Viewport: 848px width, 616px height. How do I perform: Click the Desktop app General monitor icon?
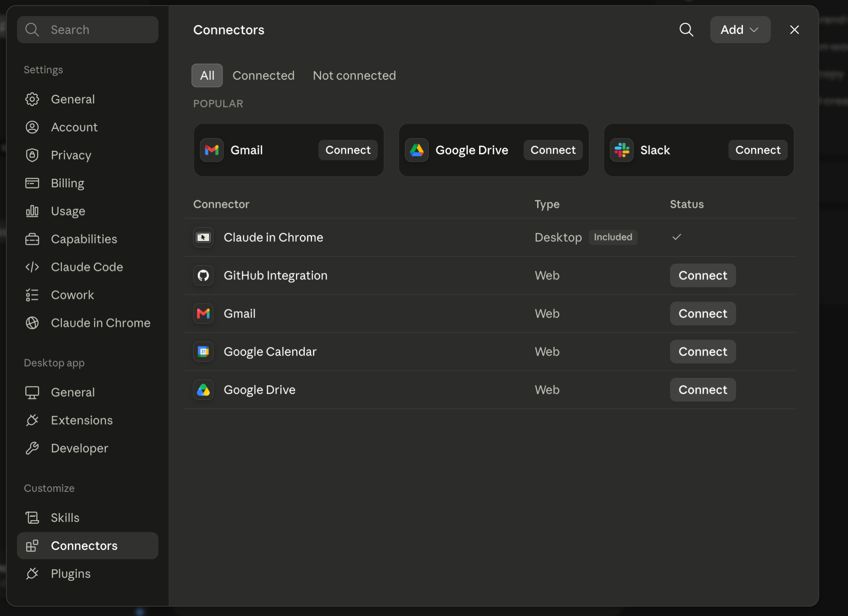pos(32,393)
